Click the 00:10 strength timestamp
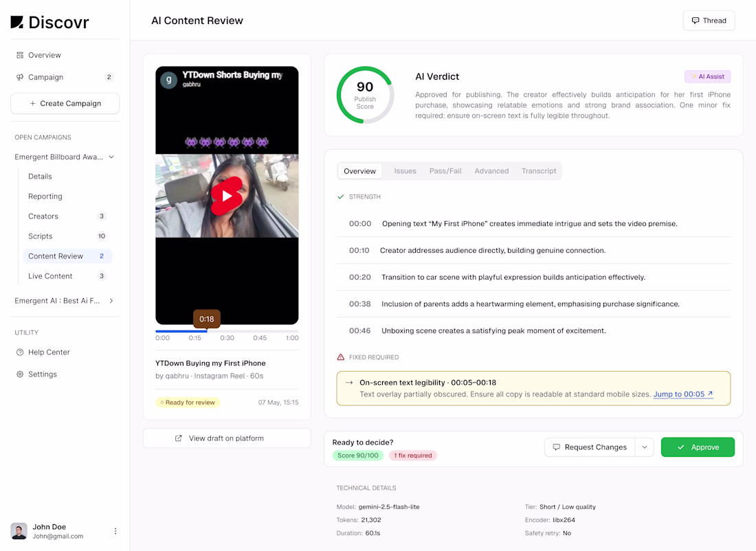Image resolution: width=756 pixels, height=551 pixels. coord(359,251)
